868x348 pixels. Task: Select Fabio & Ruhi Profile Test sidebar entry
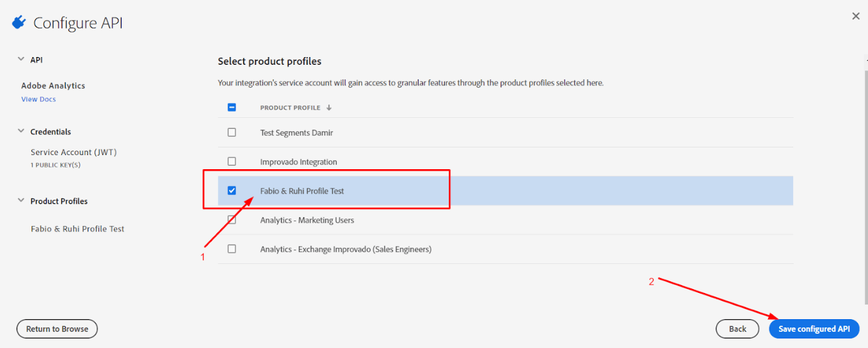coord(77,229)
